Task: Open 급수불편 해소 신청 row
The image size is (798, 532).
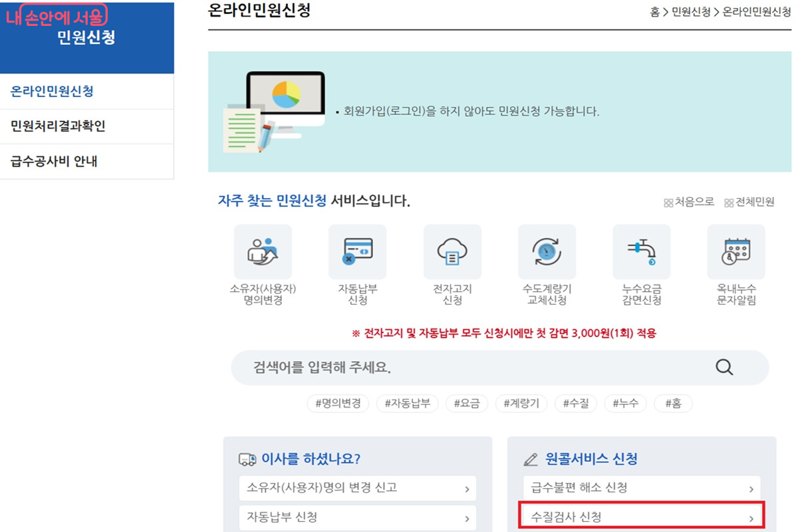Action: 642,488
